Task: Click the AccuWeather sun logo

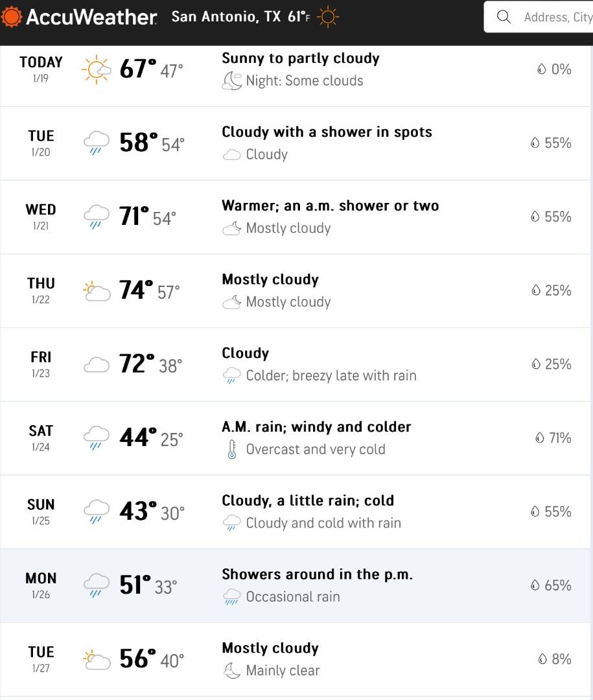Action: point(10,17)
